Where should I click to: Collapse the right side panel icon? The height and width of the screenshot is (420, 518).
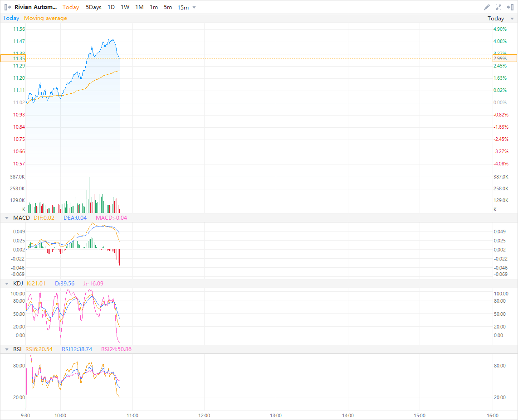[510, 7]
